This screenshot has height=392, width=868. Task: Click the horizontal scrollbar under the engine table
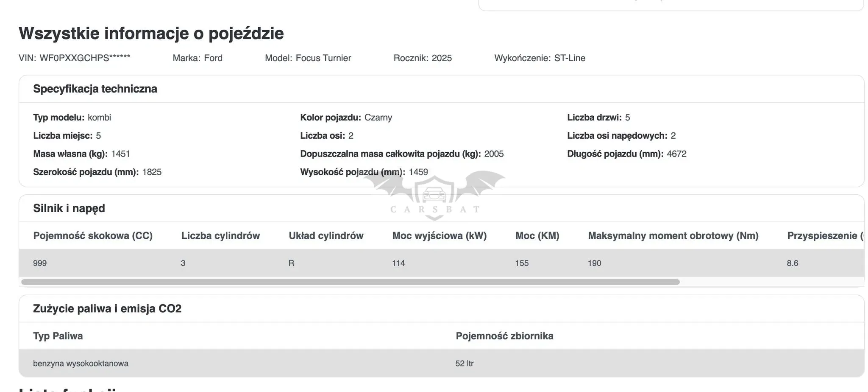point(351,282)
